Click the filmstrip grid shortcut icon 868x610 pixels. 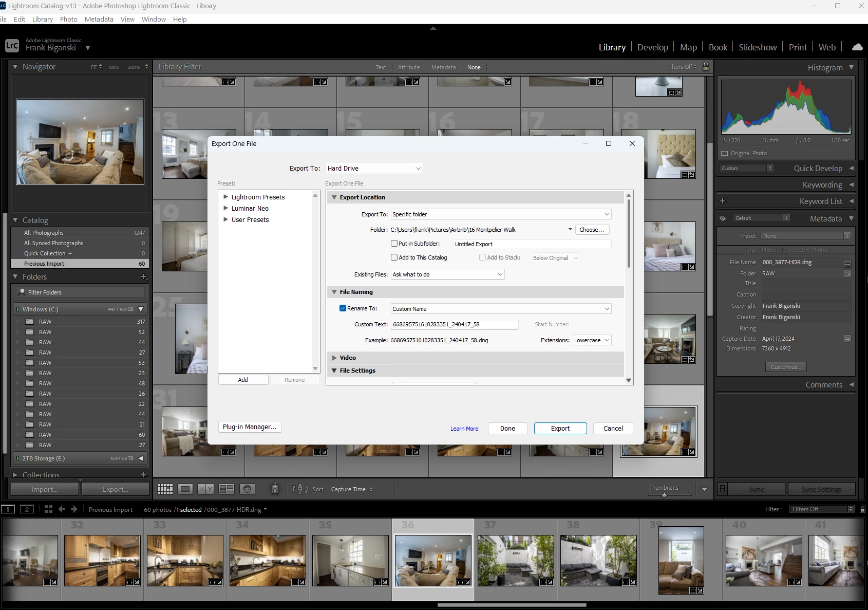point(49,509)
